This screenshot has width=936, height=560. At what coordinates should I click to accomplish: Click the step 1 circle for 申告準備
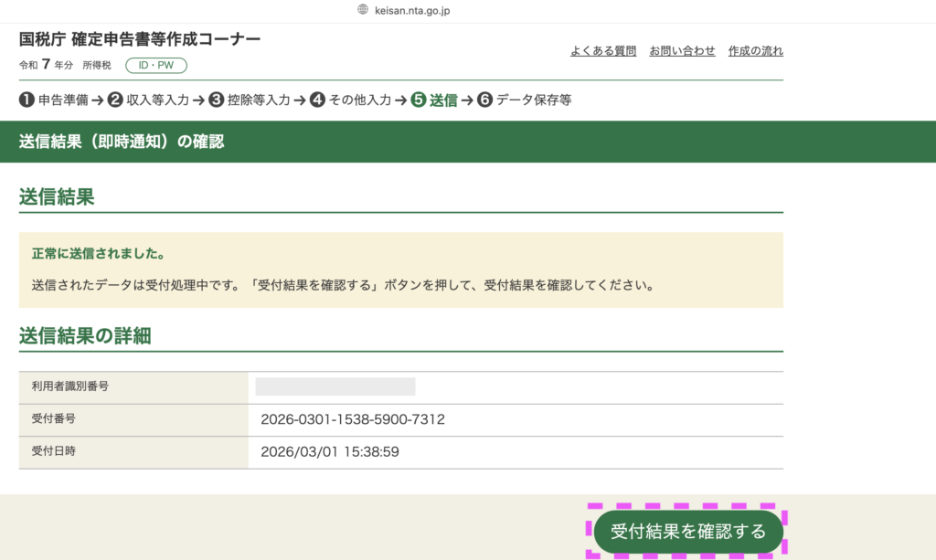click(x=27, y=100)
